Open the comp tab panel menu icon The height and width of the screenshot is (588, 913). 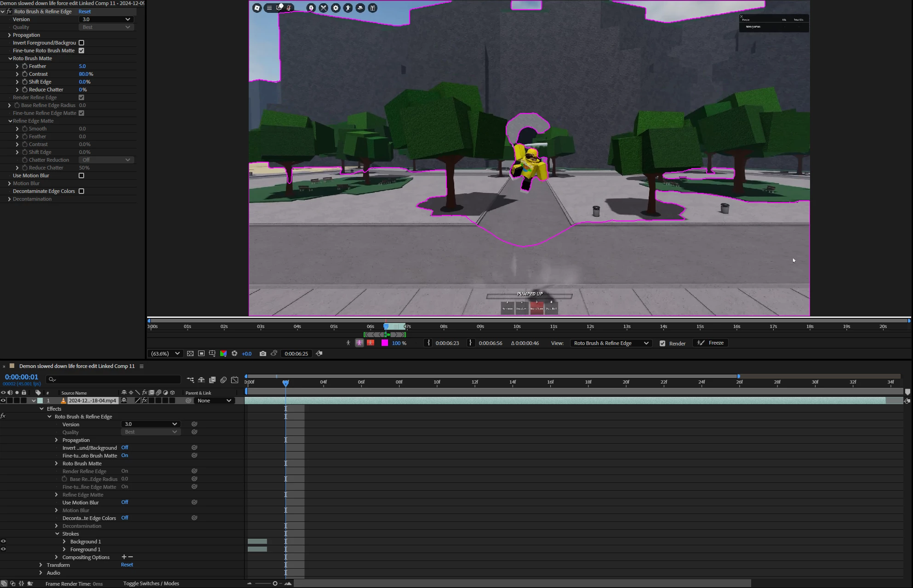142,366
